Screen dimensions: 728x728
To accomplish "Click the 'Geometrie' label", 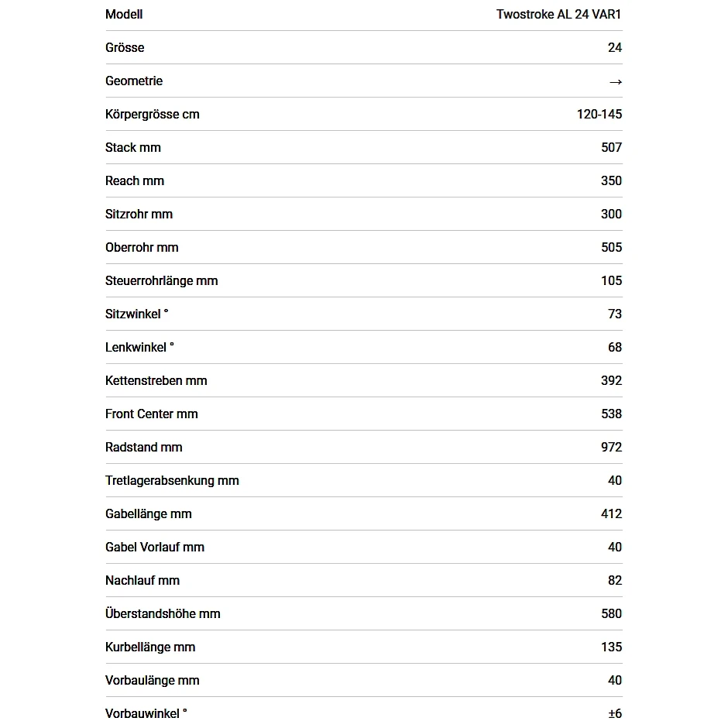I will tap(134, 81).
